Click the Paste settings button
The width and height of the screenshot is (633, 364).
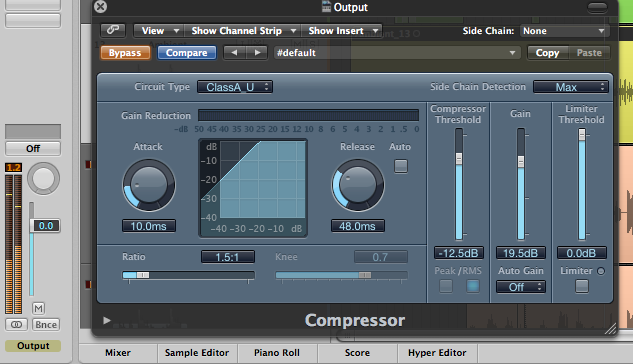click(x=589, y=53)
